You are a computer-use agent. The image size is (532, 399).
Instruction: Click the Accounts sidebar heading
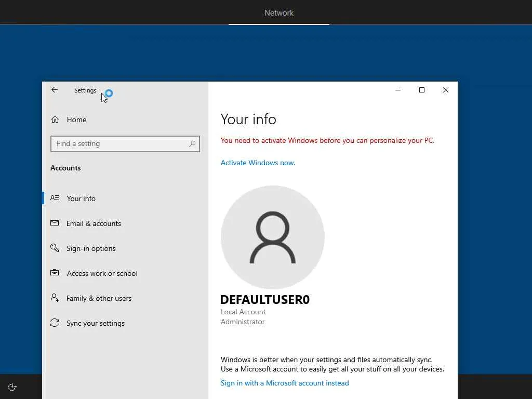tap(65, 168)
